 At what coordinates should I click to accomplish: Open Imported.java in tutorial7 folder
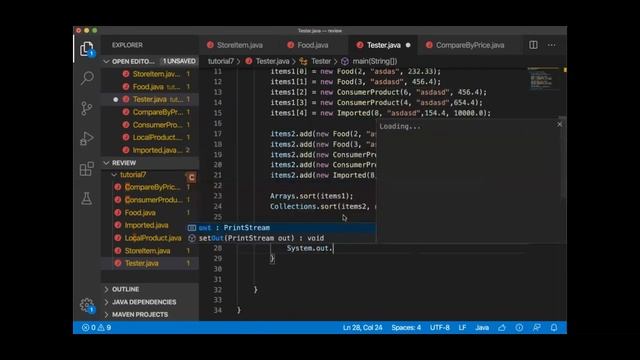pyautogui.click(x=150, y=225)
